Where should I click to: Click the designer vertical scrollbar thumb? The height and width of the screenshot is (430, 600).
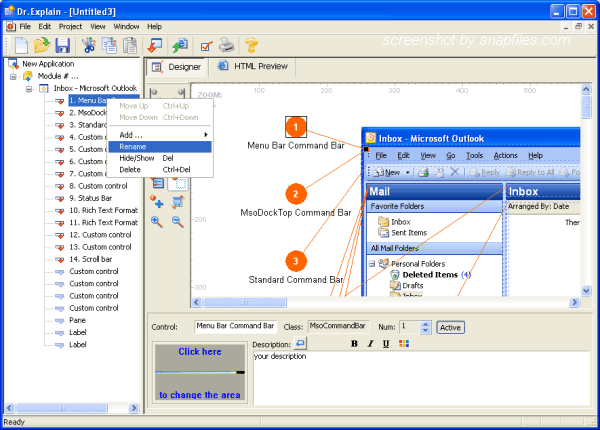coord(586,108)
